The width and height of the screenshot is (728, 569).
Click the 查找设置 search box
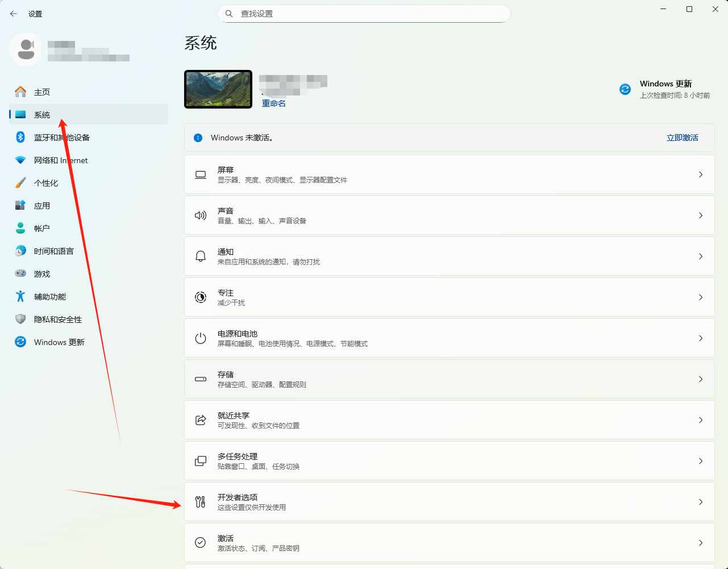click(x=364, y=13)
